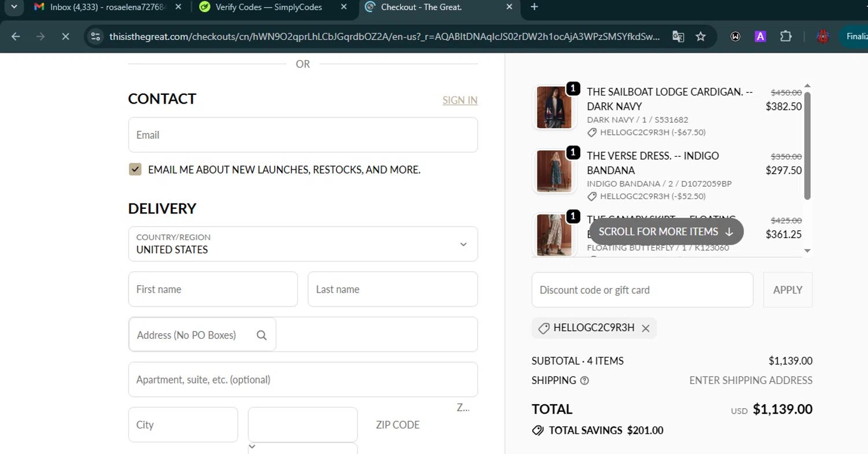Open the tab search chevron in Chrome

(x=14, y=7)
